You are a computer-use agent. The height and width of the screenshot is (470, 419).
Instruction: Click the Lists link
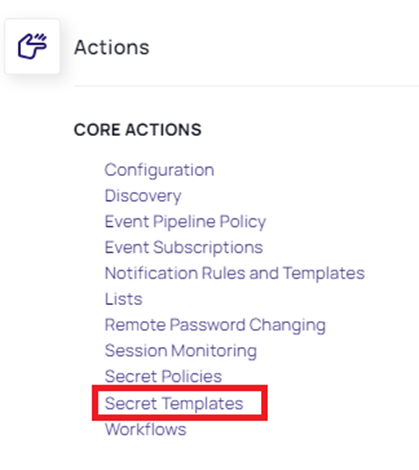point(123,299)
